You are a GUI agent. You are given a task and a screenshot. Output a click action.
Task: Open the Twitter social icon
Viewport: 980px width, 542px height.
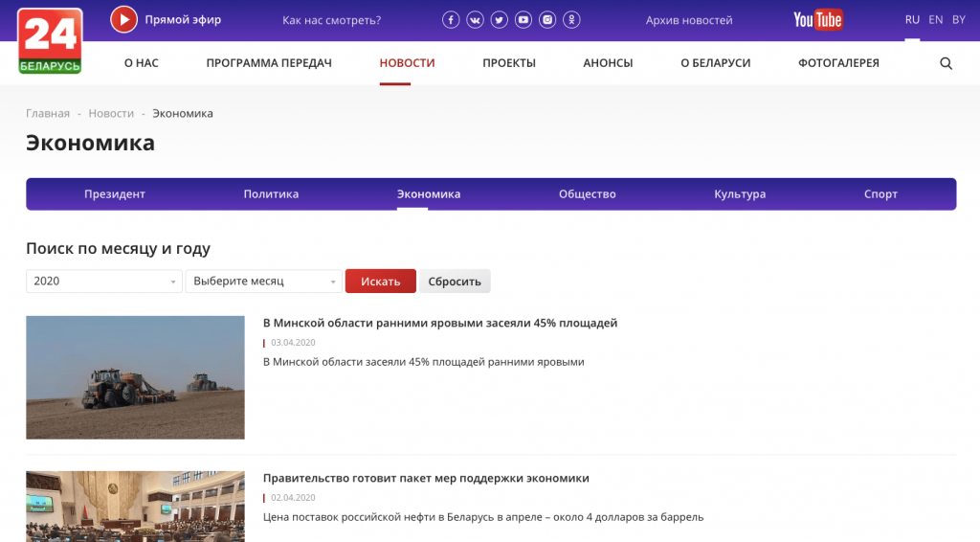(x=500, y=20)
